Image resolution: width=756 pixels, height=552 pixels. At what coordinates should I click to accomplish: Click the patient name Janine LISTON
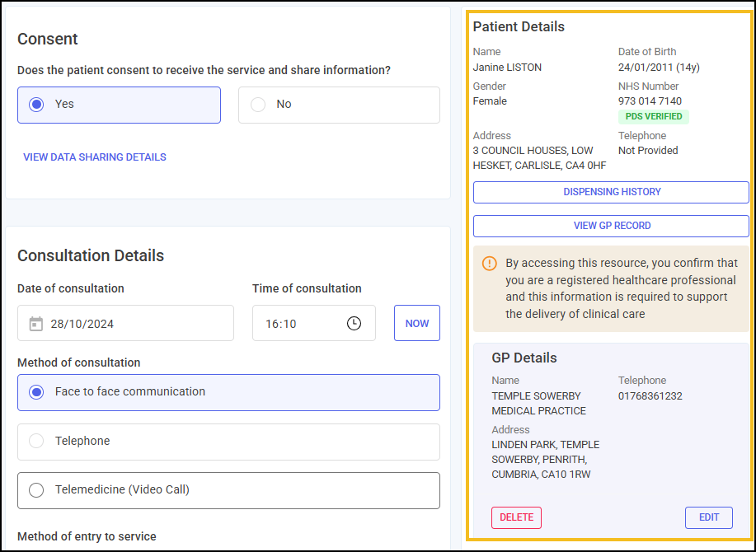pos(507,68)
